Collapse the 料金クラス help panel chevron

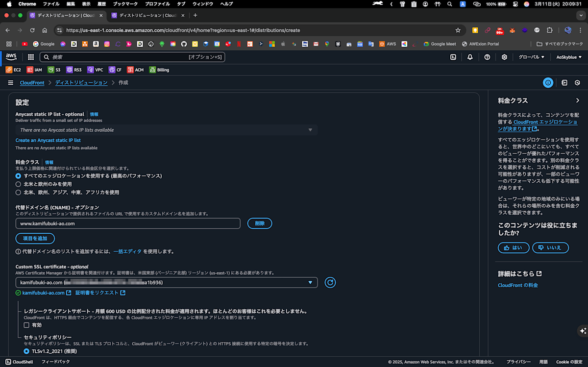click(578, 100)
